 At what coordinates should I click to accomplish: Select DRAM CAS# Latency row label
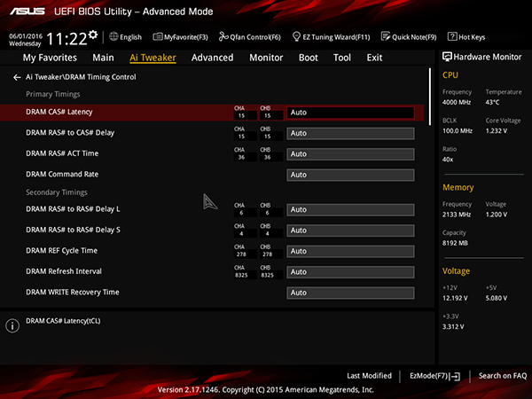(59, 112)
